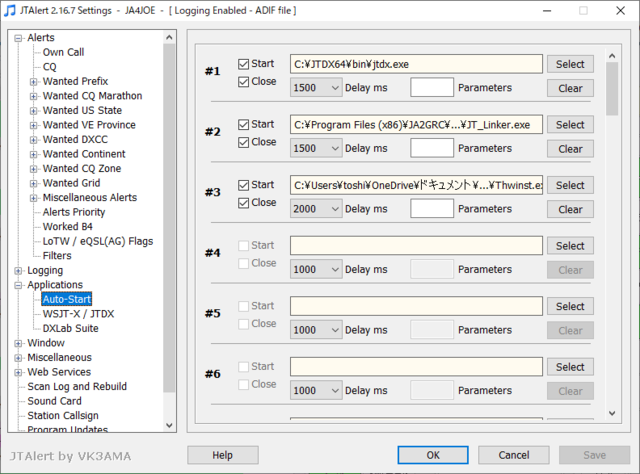This screenshot has width=640, height=474.
Task: Collapse the Alerts tree node
Action: point(18,38)
